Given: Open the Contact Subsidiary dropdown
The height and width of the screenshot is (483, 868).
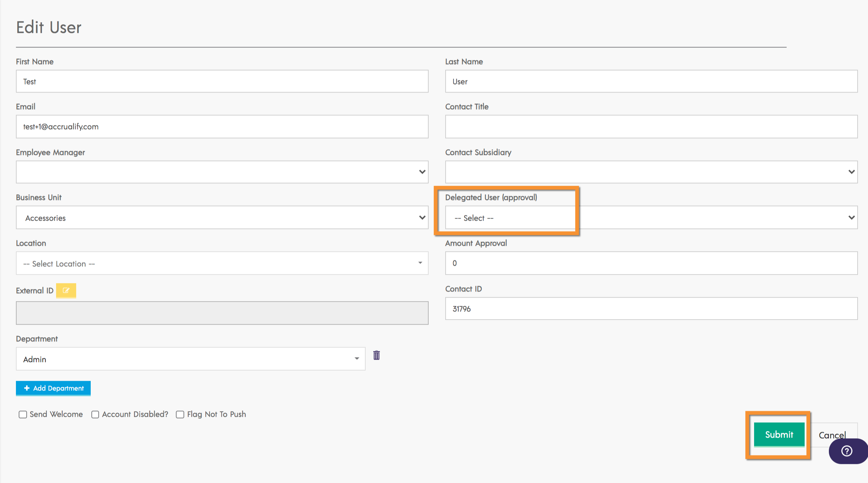Looking at the screenshot, I should [651, 172].
